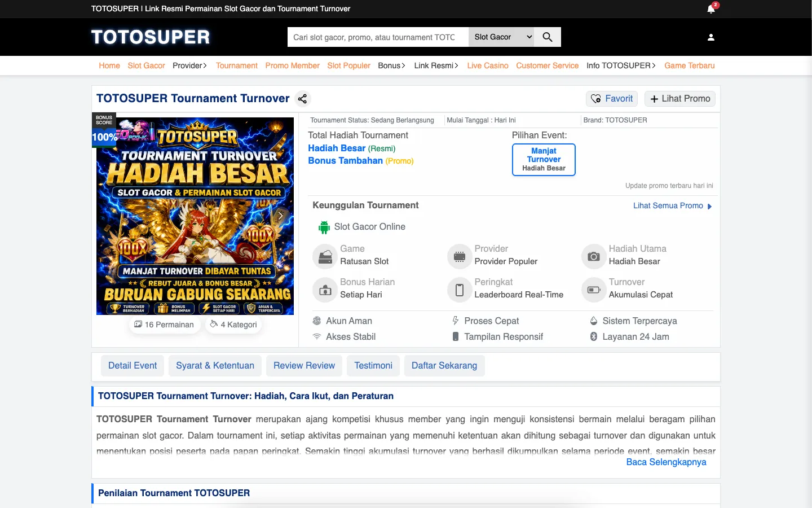Click the Lihat Promo button
Image resolution: width=812 pixels, height=508 pixels.
click(x=680, y=99)
